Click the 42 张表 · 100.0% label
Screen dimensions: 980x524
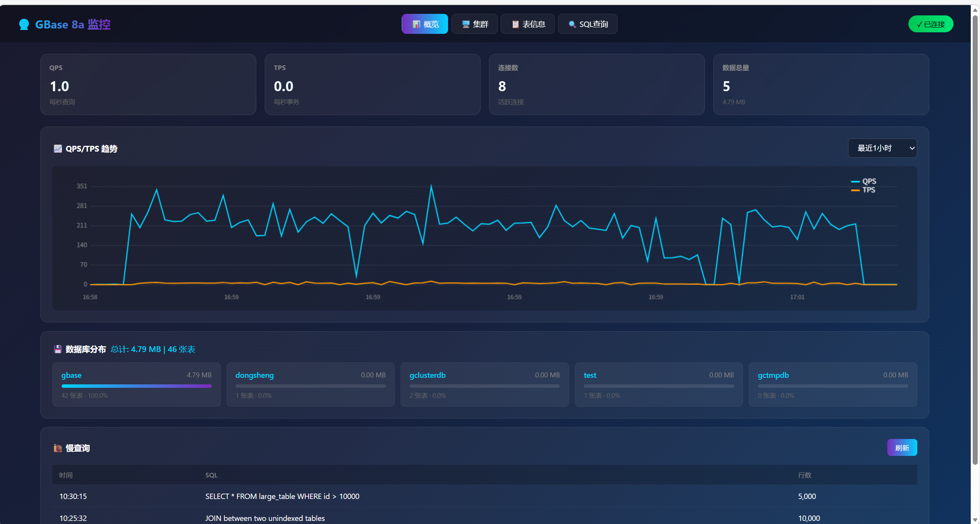point(85,396)
